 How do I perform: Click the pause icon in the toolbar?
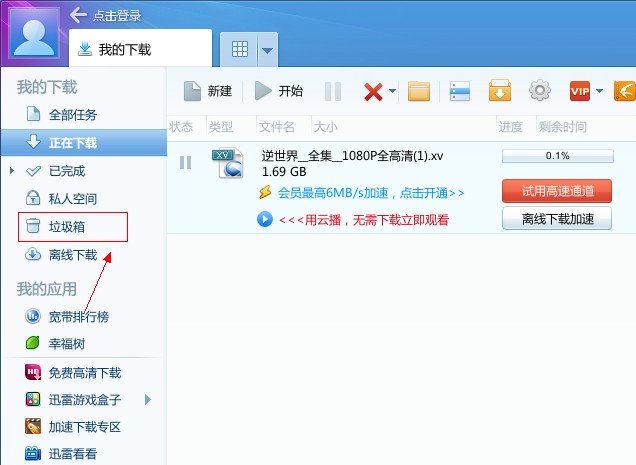point(333,91)
